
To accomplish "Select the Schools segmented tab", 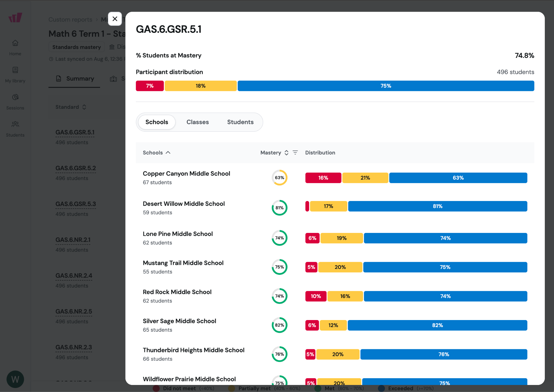I will click(x=157, y=122).
